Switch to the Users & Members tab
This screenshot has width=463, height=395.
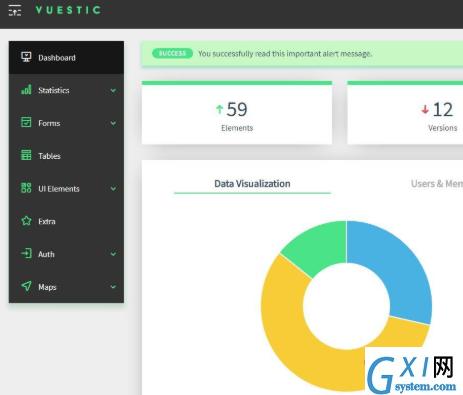point(437,184)
